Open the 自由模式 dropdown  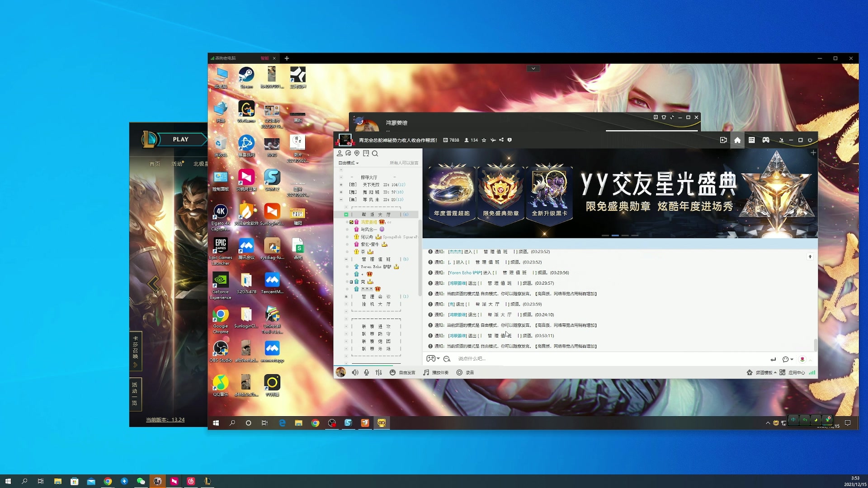click(348, 163)
